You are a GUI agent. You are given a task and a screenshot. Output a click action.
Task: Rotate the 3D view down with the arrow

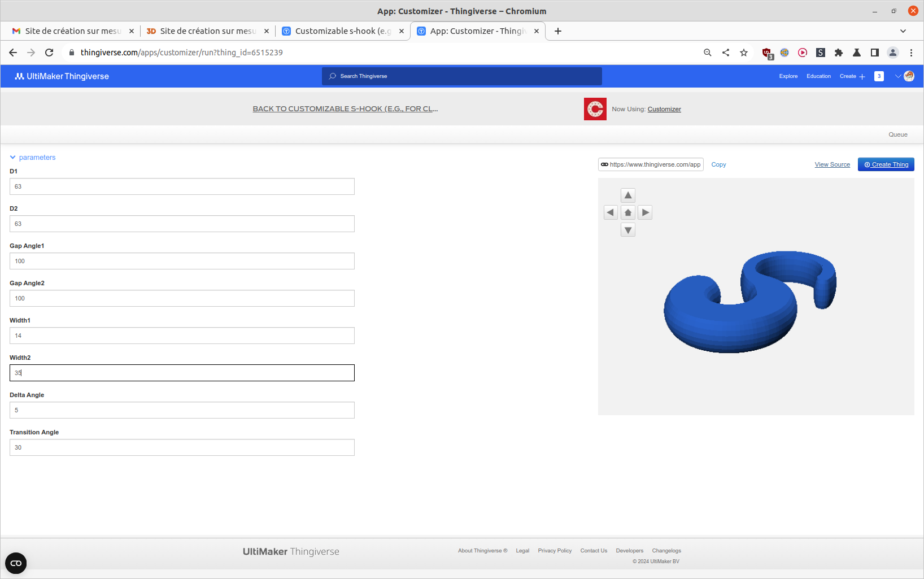coord(628,230)
